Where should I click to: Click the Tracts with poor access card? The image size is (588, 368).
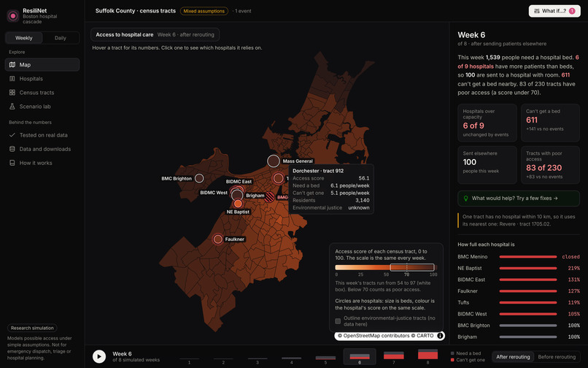point(550,165)
